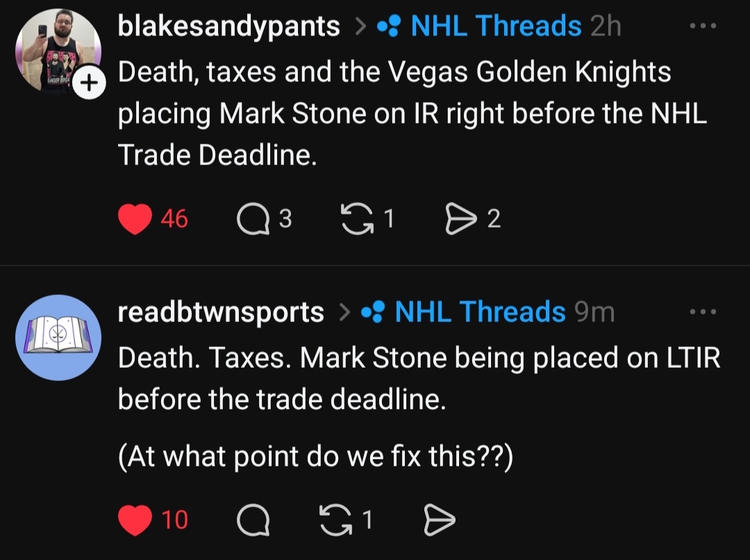Like the blakesandypants post
This screenshot has width=750, height=560.
coord(135,220)
